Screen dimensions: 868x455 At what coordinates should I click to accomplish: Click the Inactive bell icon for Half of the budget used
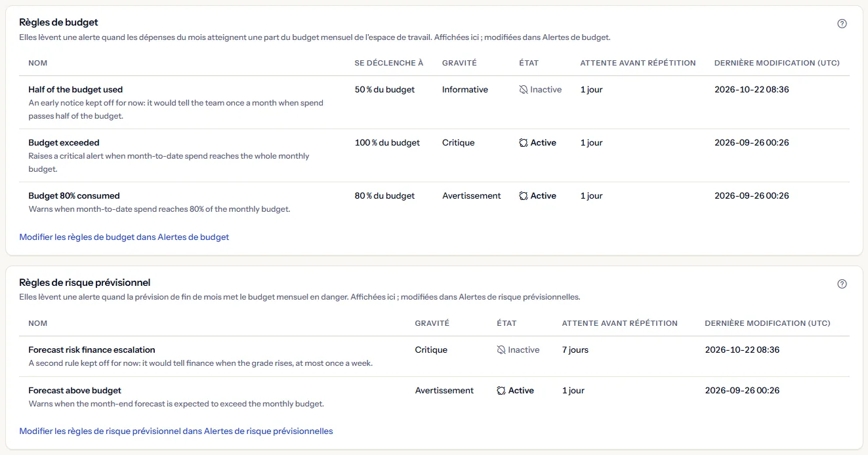coord(523,90)
